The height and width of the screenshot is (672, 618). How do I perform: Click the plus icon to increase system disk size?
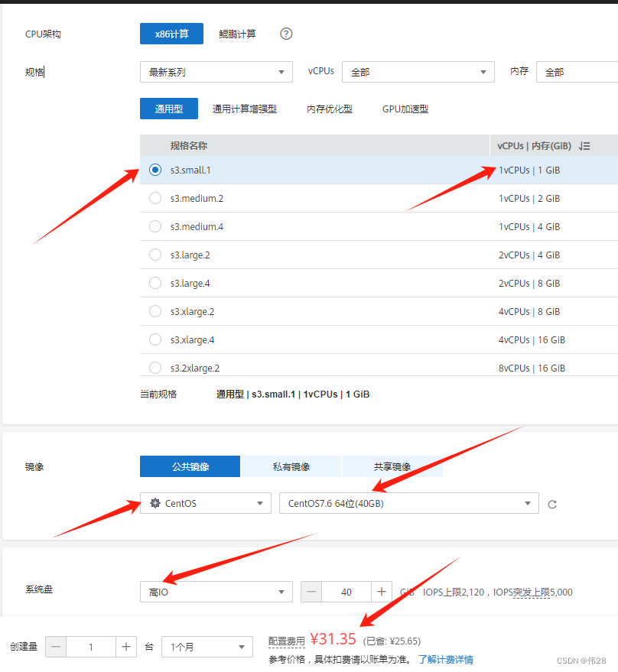(x=381, y=591)
